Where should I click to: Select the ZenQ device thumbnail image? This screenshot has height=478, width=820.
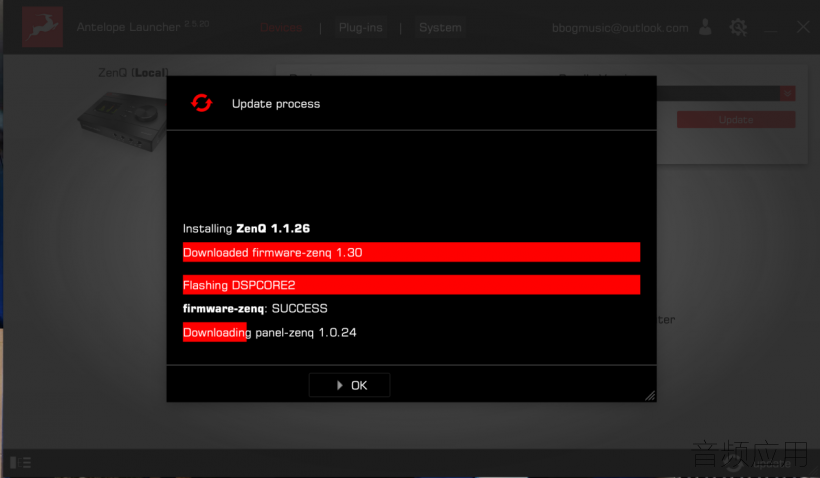121,121
